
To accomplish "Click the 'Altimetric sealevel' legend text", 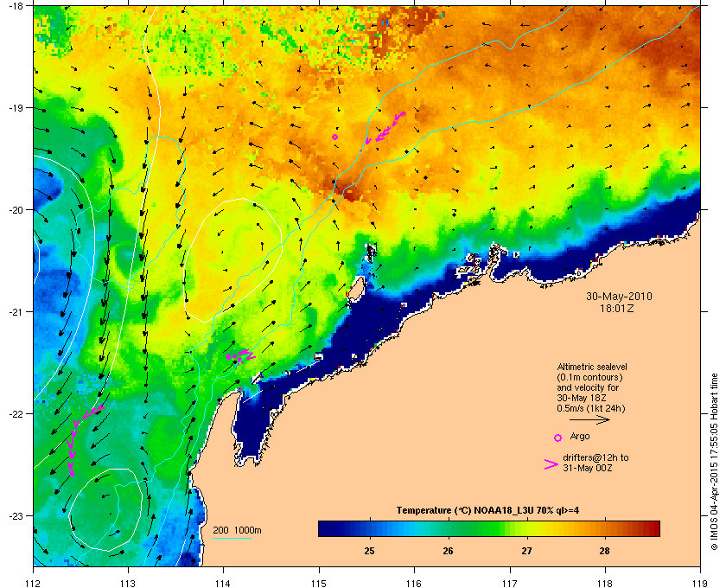I will (x=592, y=367).
